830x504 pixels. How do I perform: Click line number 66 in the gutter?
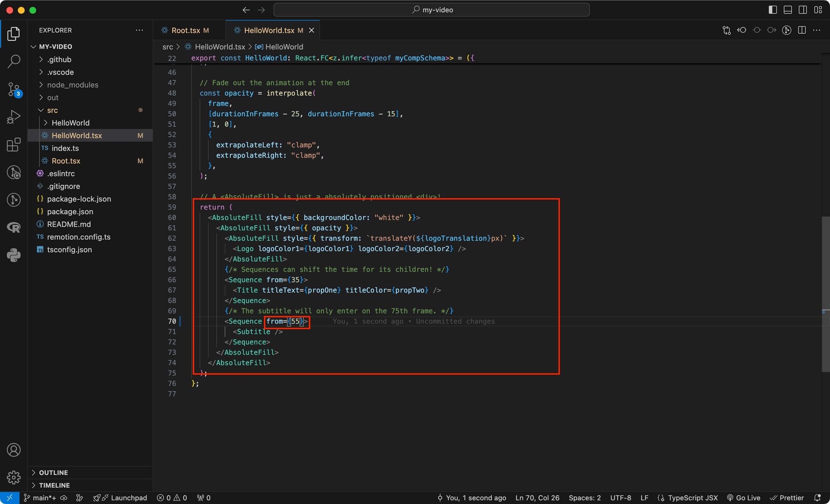[172, 280]
